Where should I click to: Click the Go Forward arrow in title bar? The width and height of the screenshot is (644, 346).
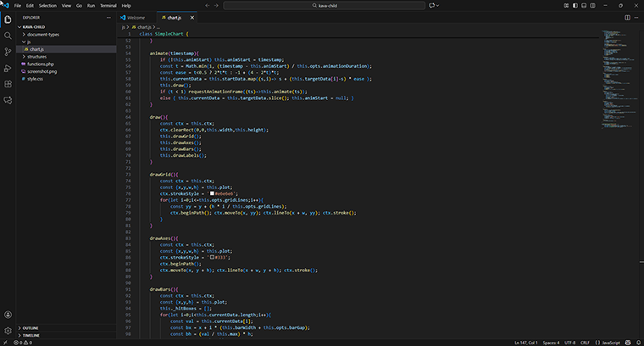pos(216,6)
